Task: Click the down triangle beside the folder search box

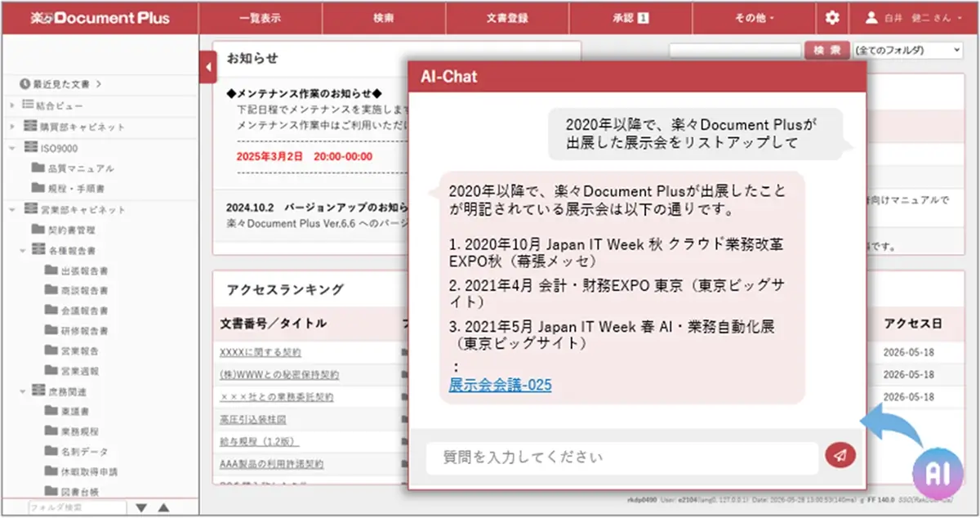Action: point(141,507)
